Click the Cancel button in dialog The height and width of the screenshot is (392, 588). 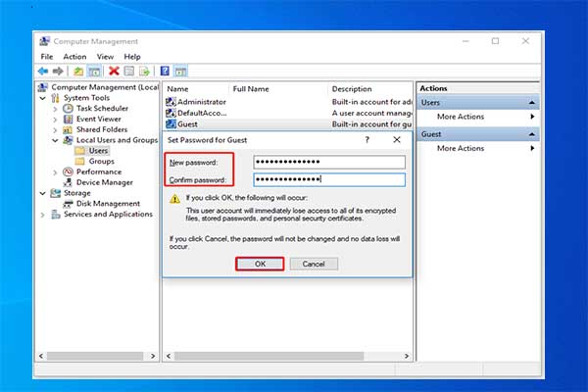[314, 264]
